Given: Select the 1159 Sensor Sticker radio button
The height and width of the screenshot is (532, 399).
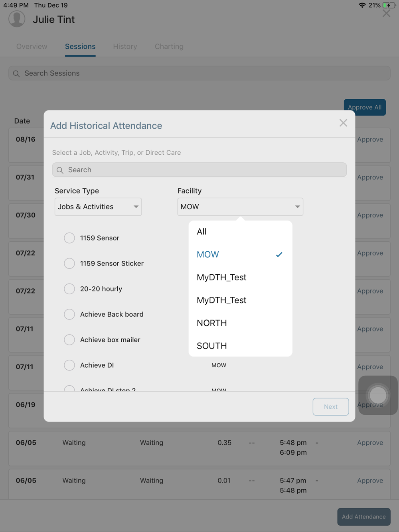Looking at the screenshot, I should coord(69,264).
